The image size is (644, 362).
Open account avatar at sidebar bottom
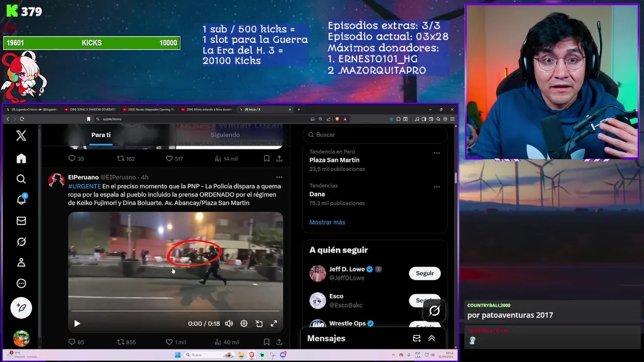tap(21, 338)
